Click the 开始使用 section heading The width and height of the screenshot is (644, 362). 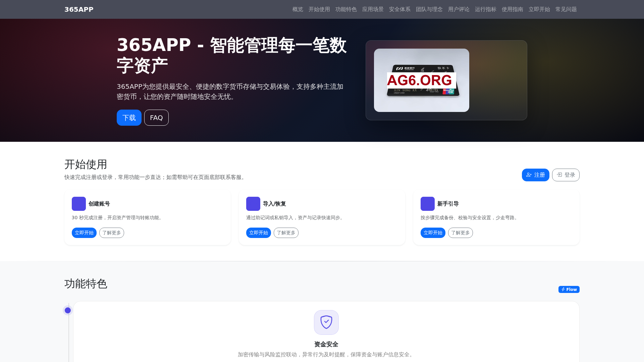tap(86, 165)
